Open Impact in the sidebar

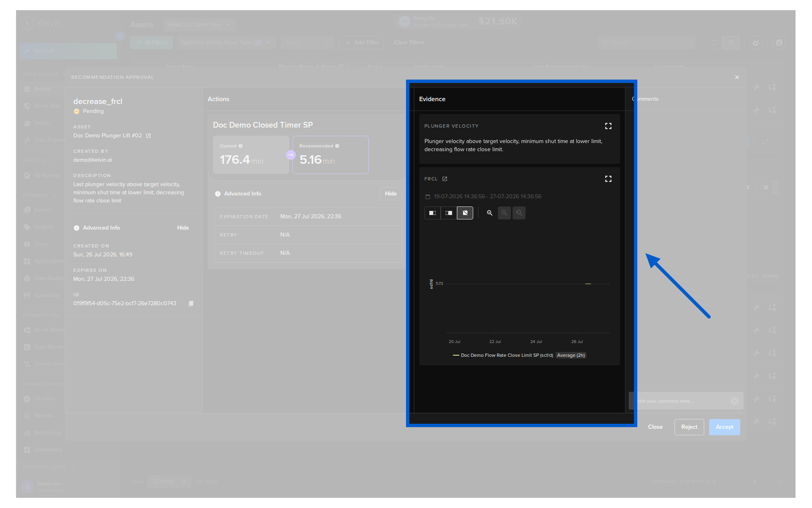tap(42, 123)
